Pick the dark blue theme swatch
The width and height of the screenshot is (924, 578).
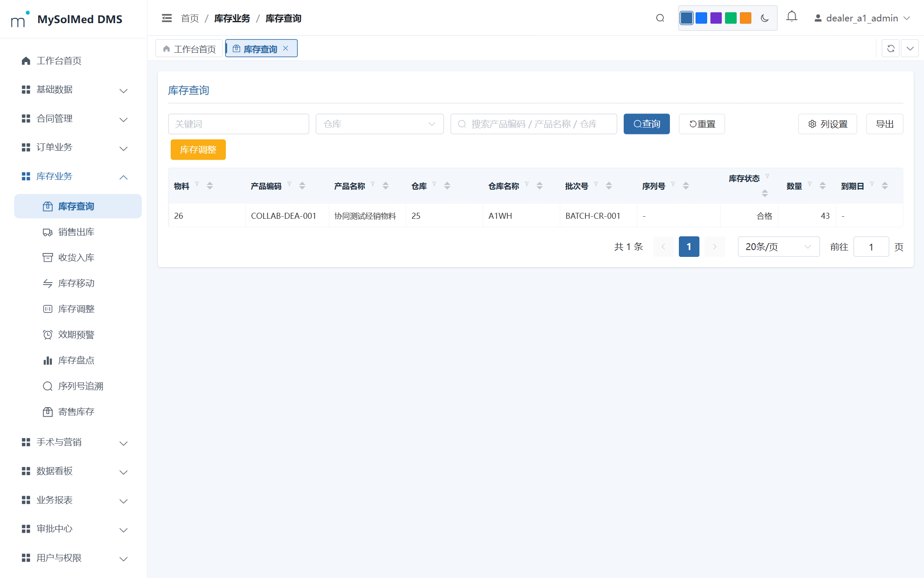(x=687, y=18)
